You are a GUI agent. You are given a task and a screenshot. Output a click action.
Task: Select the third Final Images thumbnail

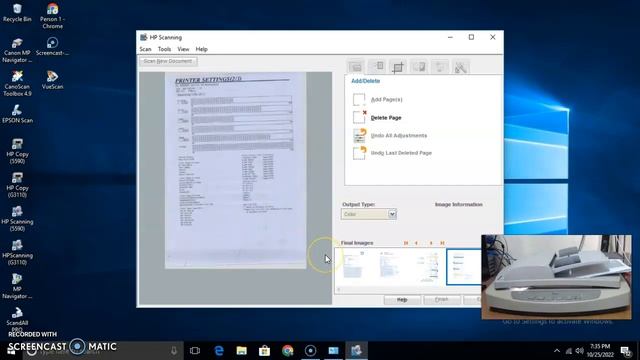coord(427,267)
